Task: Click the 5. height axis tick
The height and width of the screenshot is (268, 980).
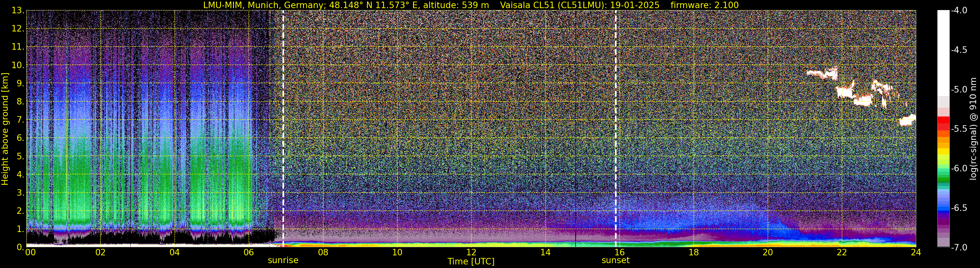Action: (x=20, y=156)
